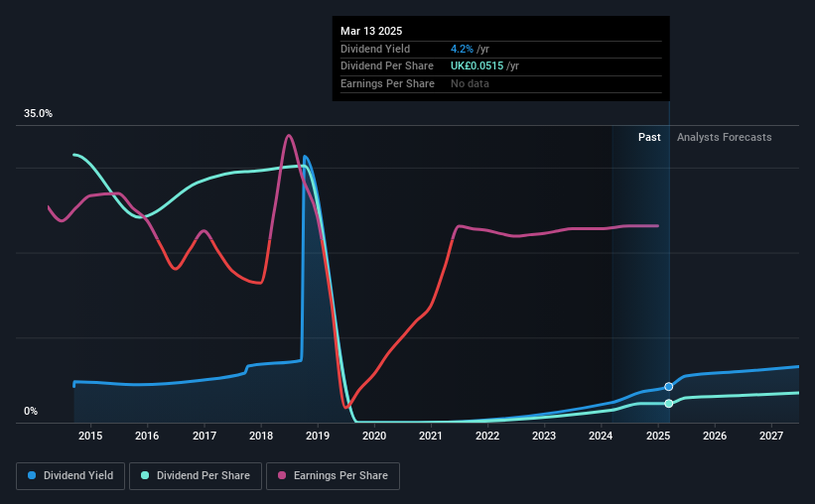Screen dimensions: 815x504
Task: Click the tooltip Earnings Per Share row label
Action: (x=387, y=83)
